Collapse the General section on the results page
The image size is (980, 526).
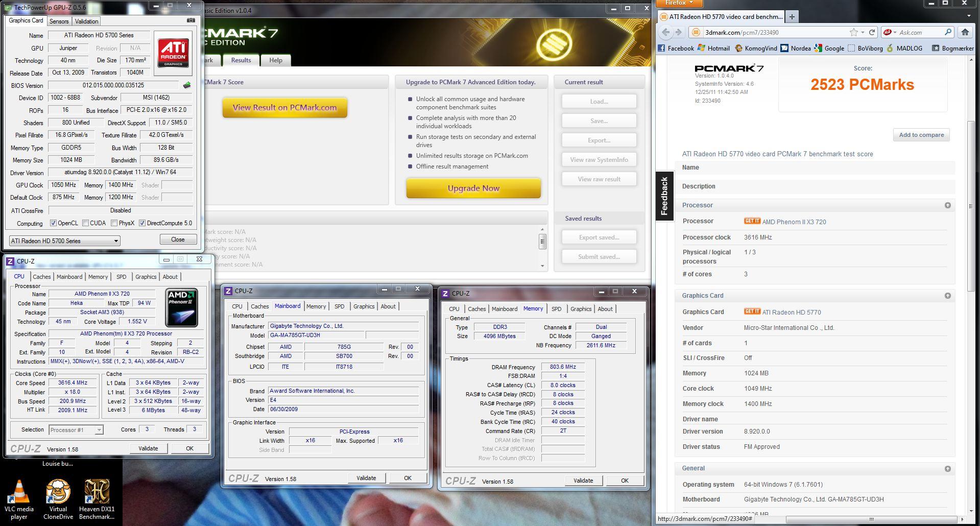point(948,469)
